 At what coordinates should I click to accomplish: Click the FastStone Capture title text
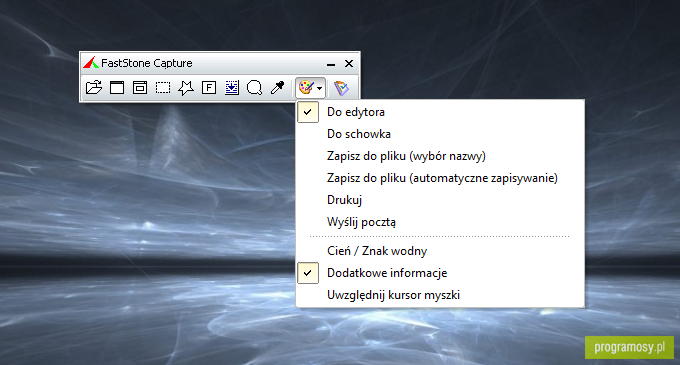click(147, 63)
